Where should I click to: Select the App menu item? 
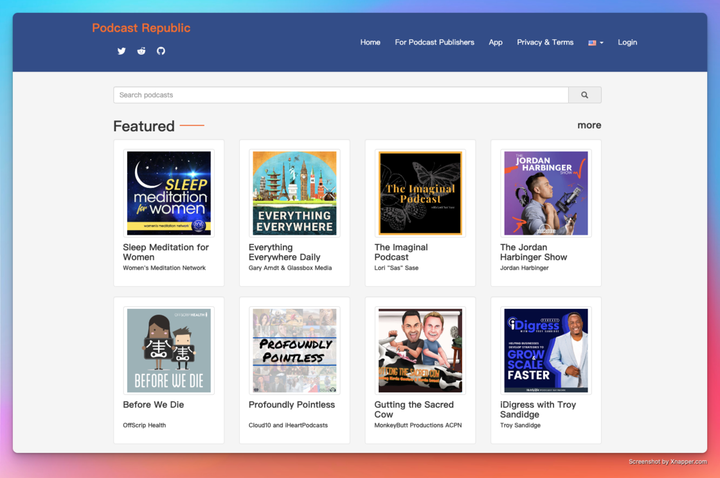click(x=495, y=43)
